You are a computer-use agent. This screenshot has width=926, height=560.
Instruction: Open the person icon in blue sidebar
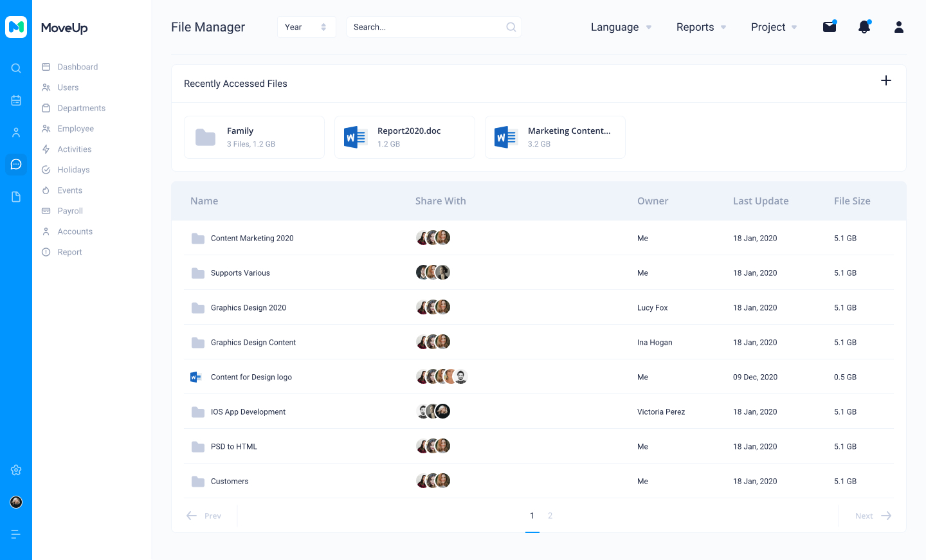(x=16, y=132)
